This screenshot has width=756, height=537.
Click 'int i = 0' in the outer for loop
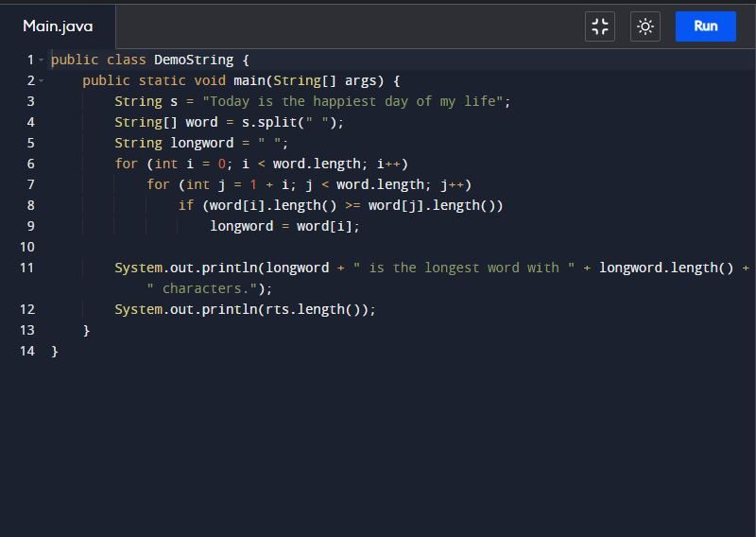pos(190,164)
